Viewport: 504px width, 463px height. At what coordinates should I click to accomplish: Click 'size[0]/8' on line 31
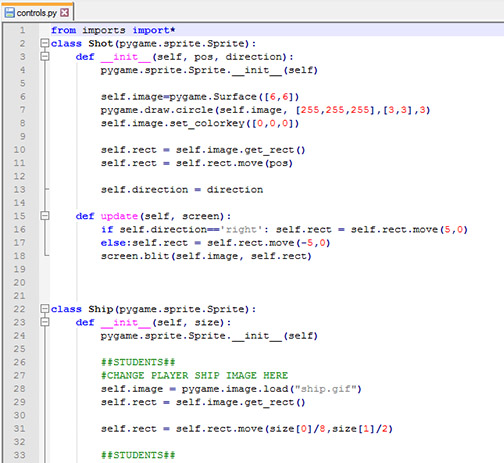297,429
